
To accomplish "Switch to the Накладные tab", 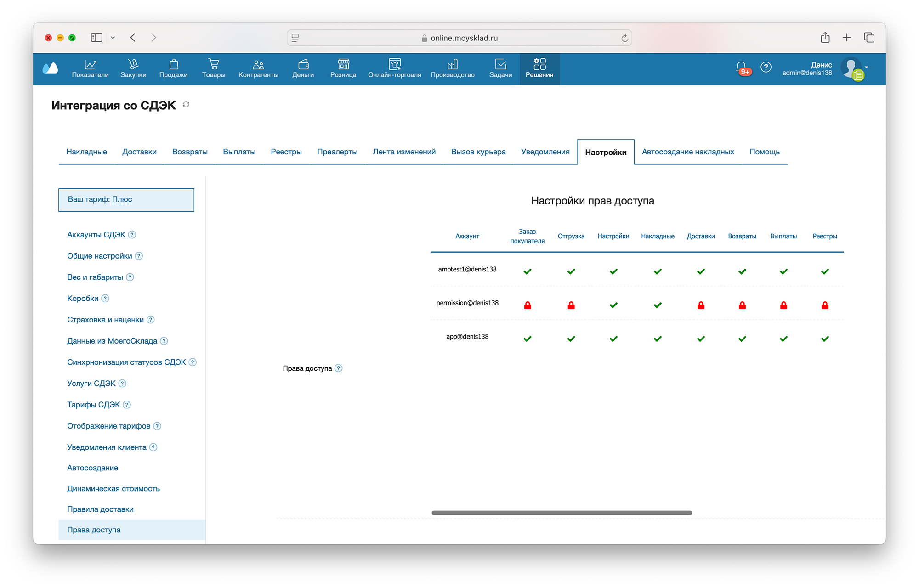I will [86, 152].
